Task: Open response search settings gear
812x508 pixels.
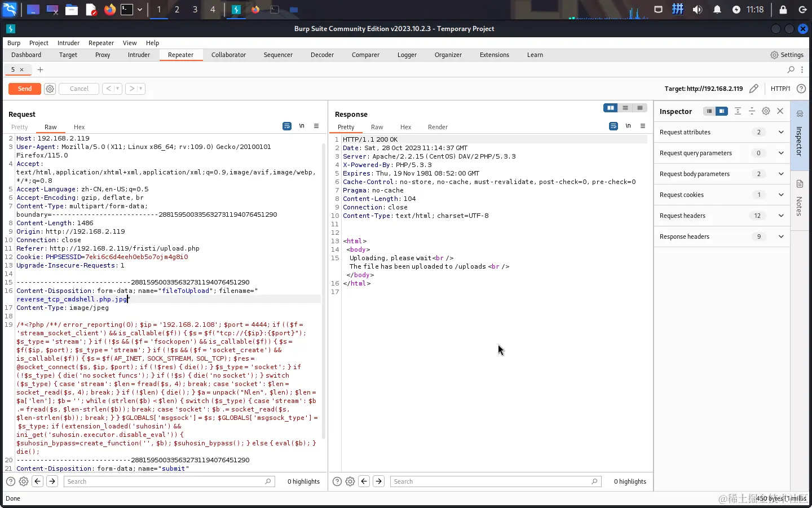Action: (x=350, y=481)
